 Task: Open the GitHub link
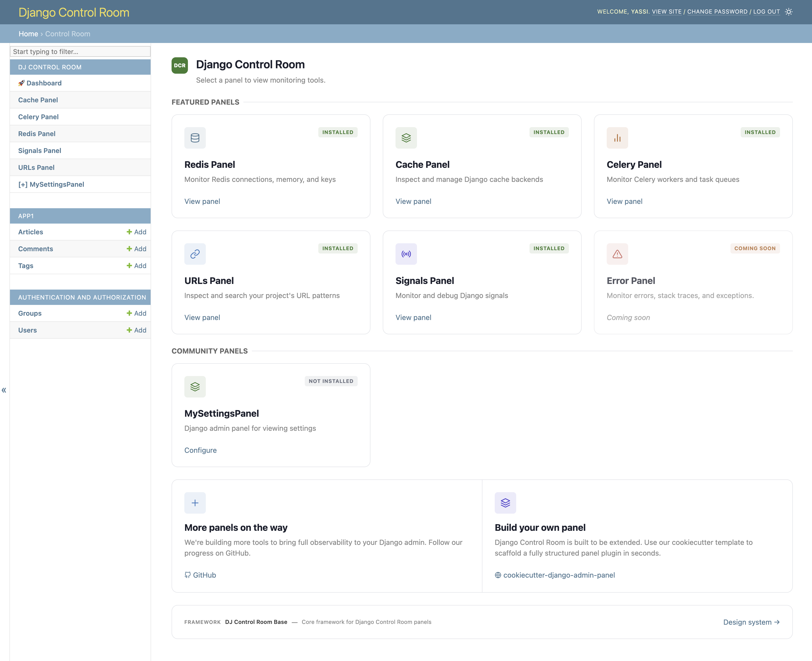tap(200, 575)
